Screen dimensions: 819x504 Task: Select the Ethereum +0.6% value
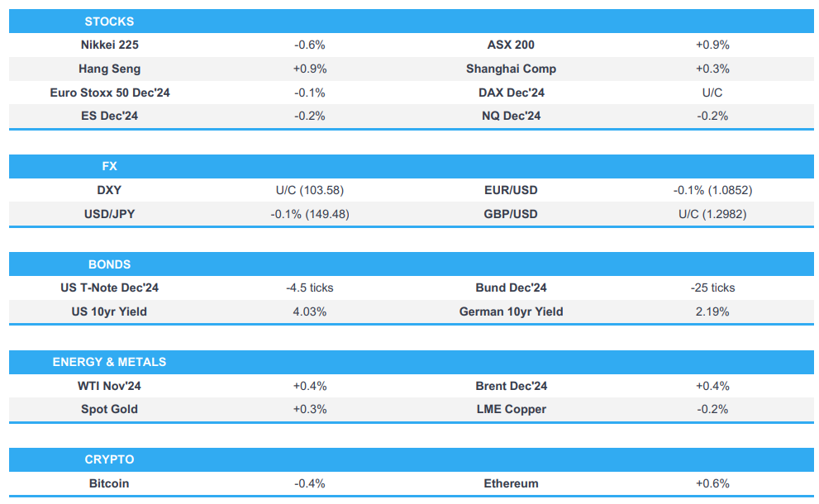(x=712, y=483)
